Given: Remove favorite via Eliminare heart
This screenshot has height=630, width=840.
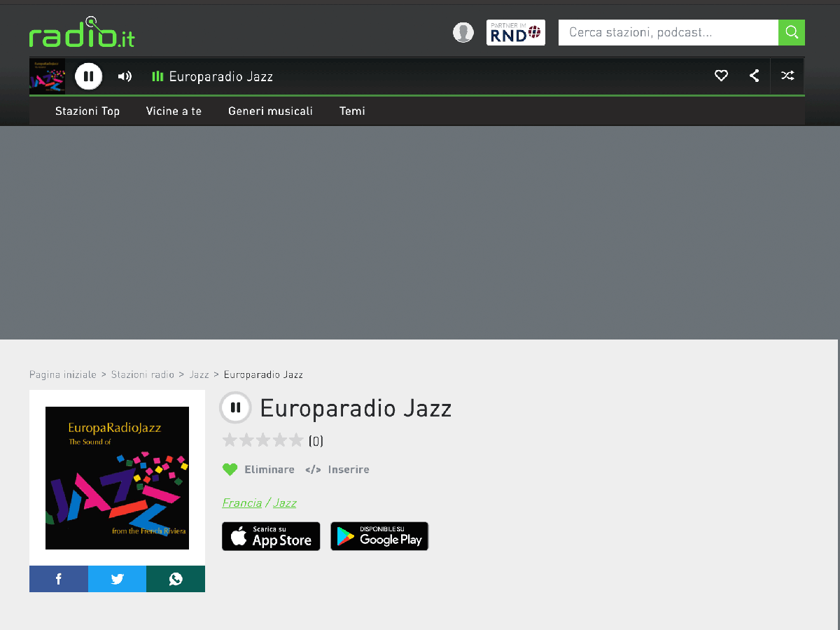Looking at the screenshot, I should pyautogui.click(x=258, y=470).
